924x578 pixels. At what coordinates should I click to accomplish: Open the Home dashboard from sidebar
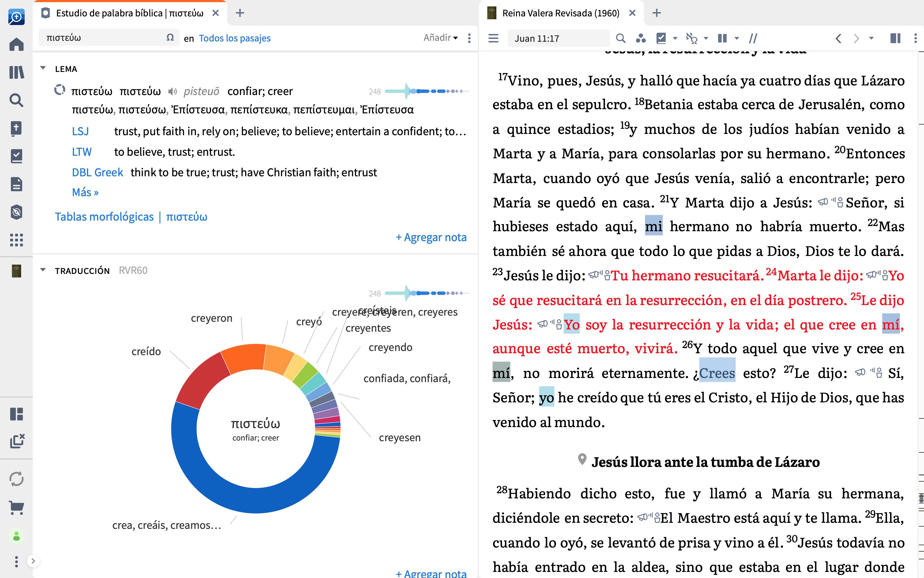16,44
